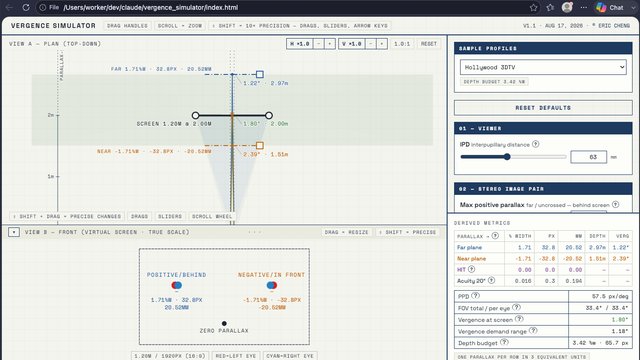The image size is (640, 360).
Task: Click the browser reload icon
Action: point(26,7)
